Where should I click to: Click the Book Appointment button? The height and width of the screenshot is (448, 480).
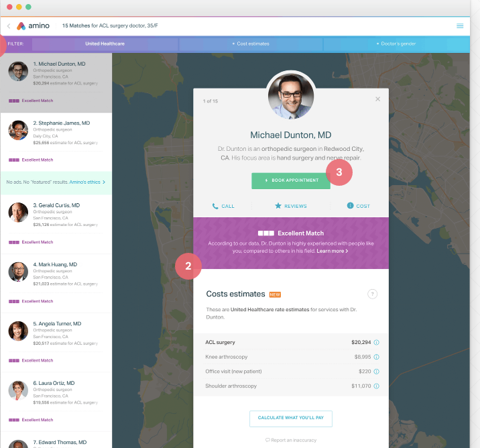click(291, 180)
